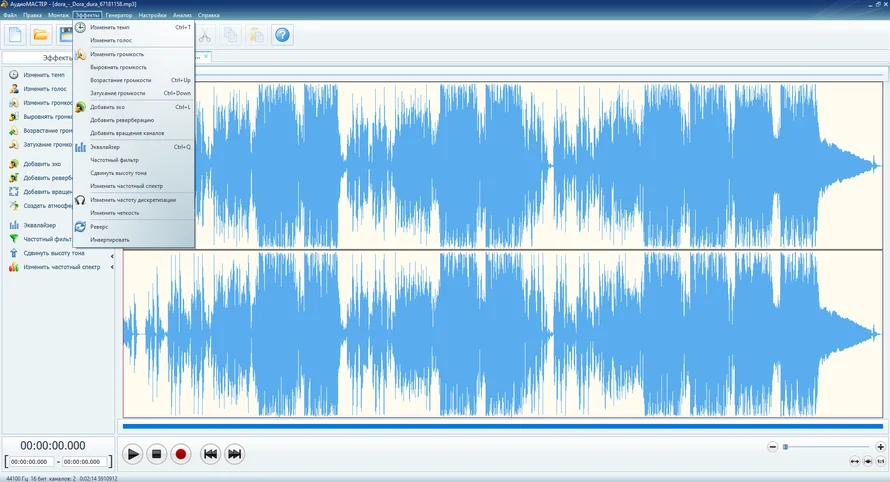The image size is (890, 482).
Task: Click the Help question mark icon
Action: pos(282,35)
